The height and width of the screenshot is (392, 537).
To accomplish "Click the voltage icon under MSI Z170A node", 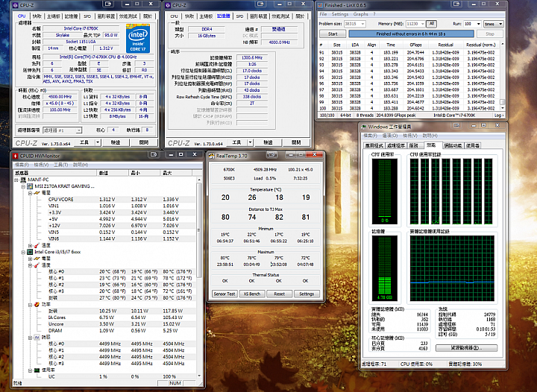I will pos(37,193).
